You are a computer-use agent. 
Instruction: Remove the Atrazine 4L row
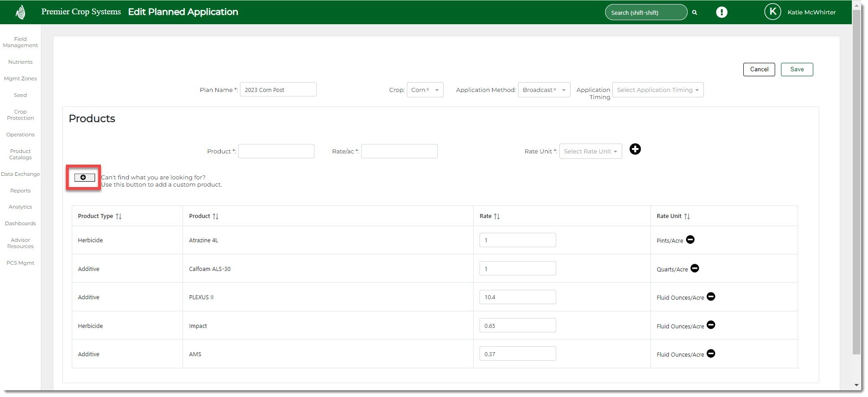click(690, 240)
